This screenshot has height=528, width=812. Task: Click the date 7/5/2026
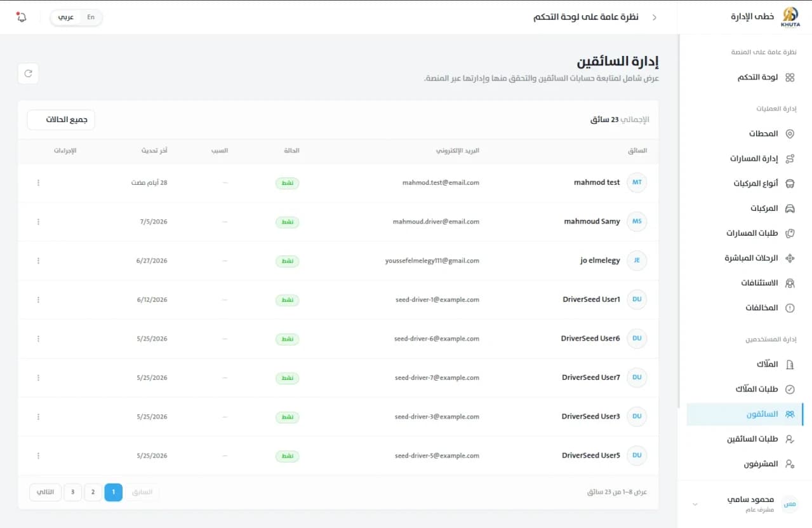(154, 222)
